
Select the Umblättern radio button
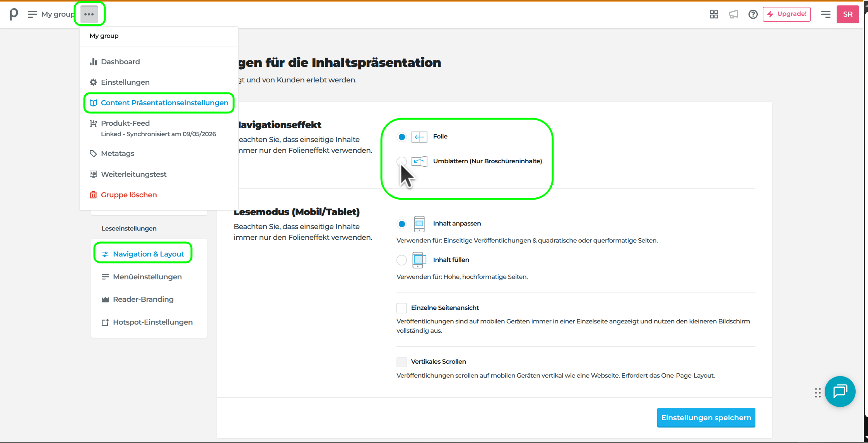402,161
